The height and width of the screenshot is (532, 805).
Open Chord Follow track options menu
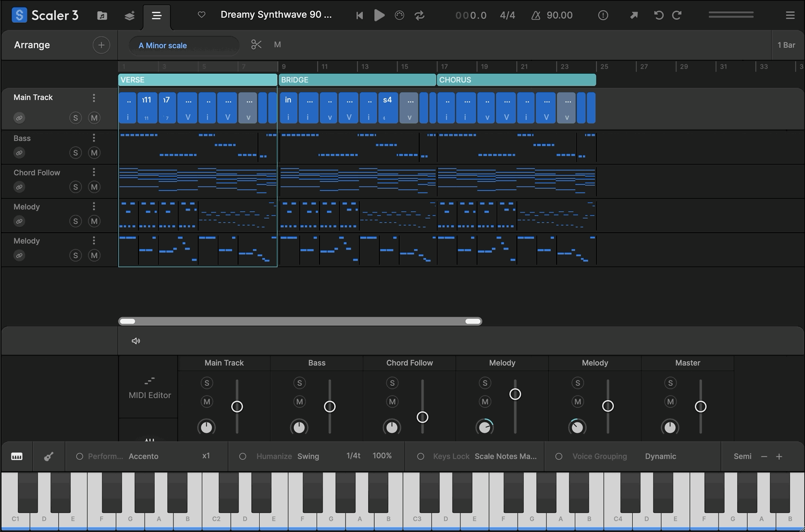click(94, 172)
